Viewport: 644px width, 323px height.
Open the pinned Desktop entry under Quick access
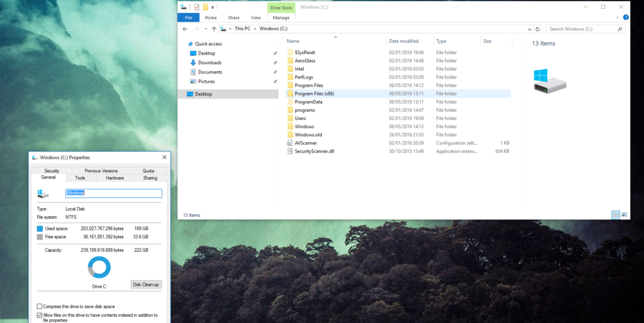click(x=206, y=53)
